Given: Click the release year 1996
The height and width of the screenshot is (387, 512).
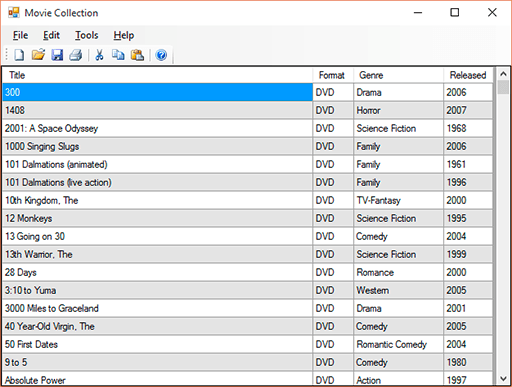Looking at the screenshot, I should coord(468,182).
